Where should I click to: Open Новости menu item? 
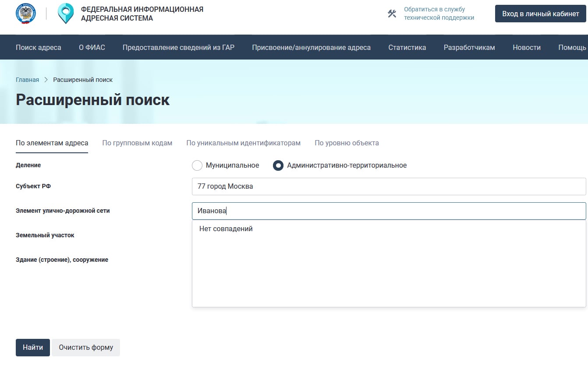(x=527, y=47)
